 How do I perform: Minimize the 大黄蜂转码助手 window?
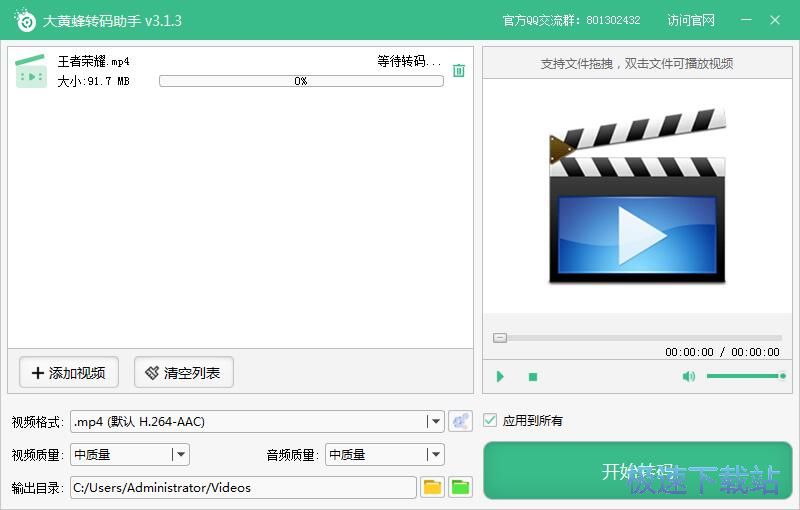746,20
